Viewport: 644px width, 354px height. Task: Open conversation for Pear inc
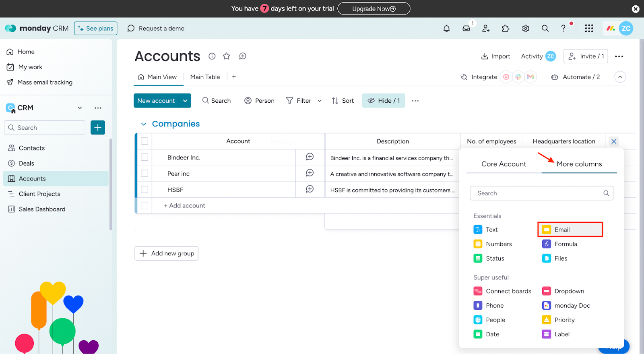pyautogui.click(x=310, y=173)
